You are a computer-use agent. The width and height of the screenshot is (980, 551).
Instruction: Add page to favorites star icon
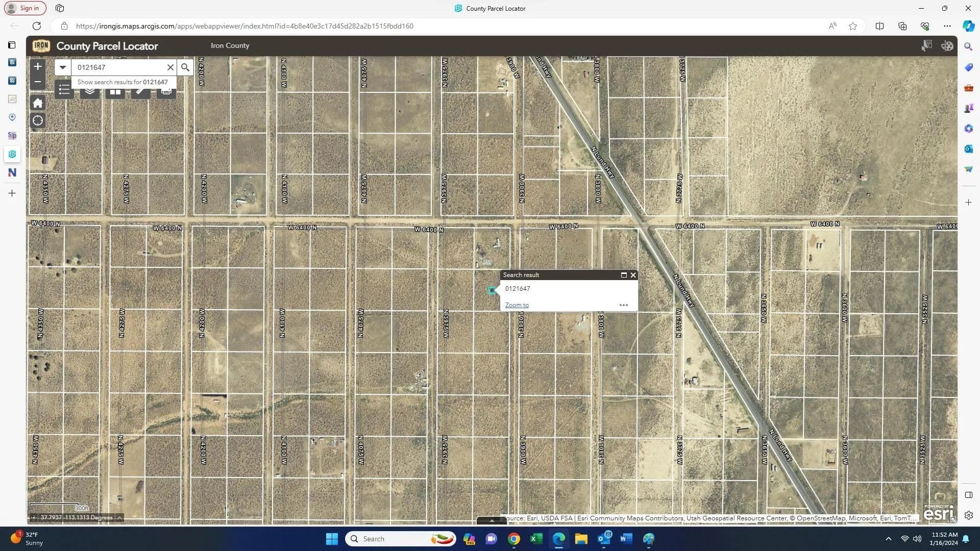852,26
